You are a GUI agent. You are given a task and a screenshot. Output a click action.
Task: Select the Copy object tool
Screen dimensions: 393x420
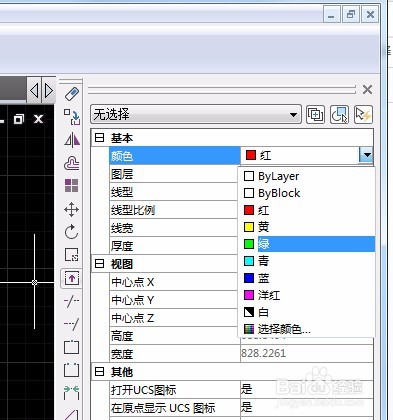(x=72, y=117)
